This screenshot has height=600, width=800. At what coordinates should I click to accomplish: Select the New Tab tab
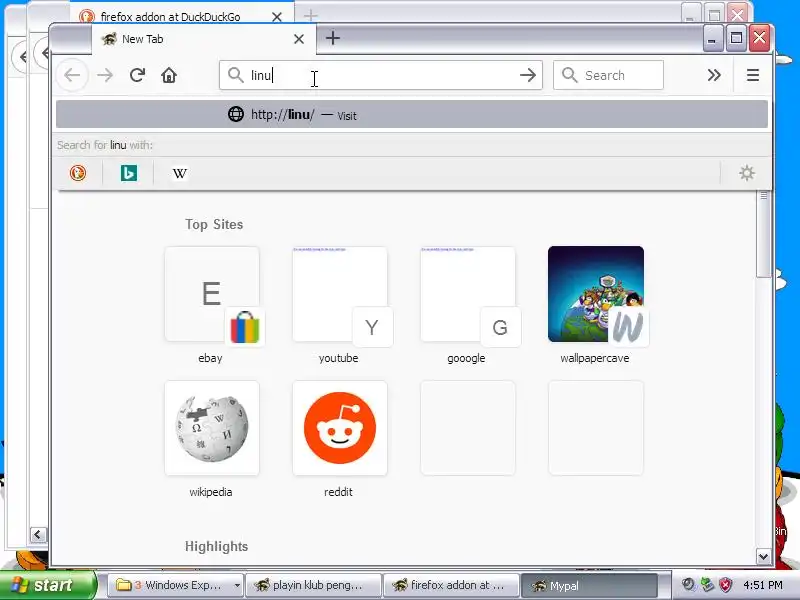[204, 39]
